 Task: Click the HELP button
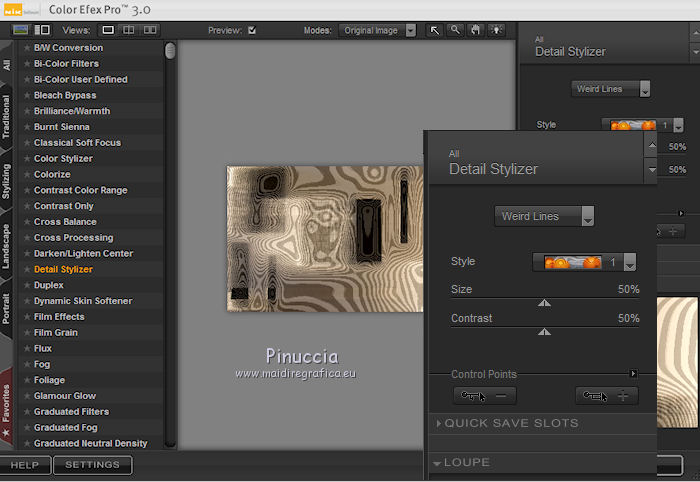25,465
